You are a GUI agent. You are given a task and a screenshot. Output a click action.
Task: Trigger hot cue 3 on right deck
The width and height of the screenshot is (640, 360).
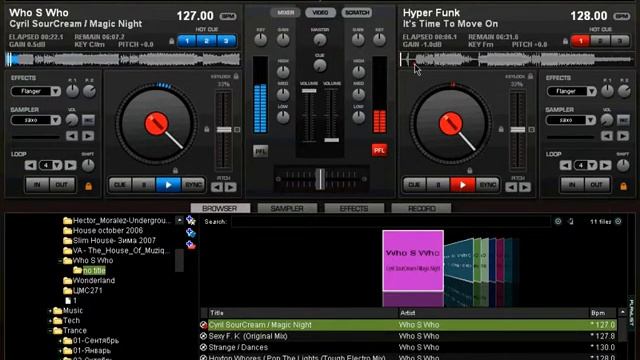tap(620, 41)
